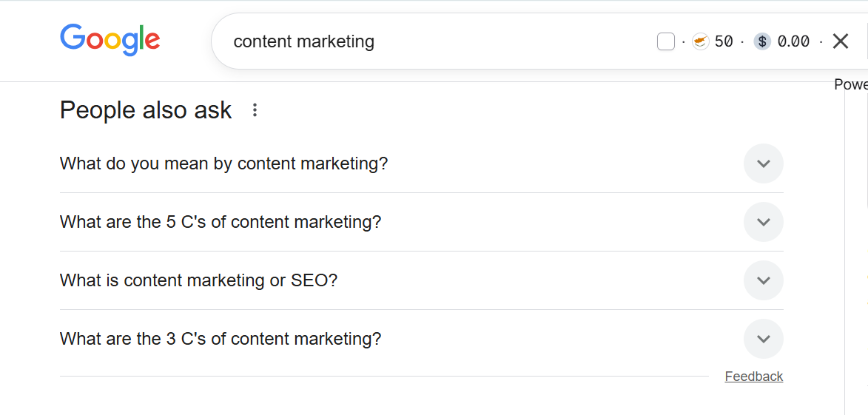
Task: Click the search volume value 50
Action: click(724, 41)
